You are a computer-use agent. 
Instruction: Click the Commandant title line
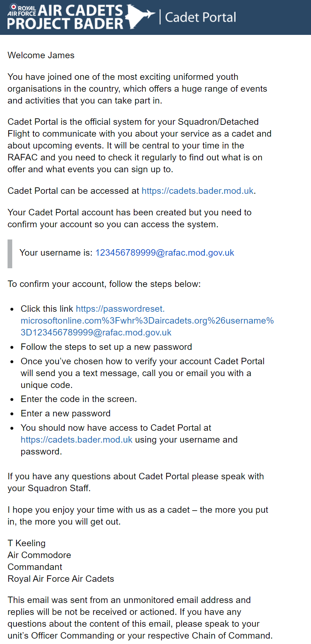pyautogui.click(x=35, y=567)
